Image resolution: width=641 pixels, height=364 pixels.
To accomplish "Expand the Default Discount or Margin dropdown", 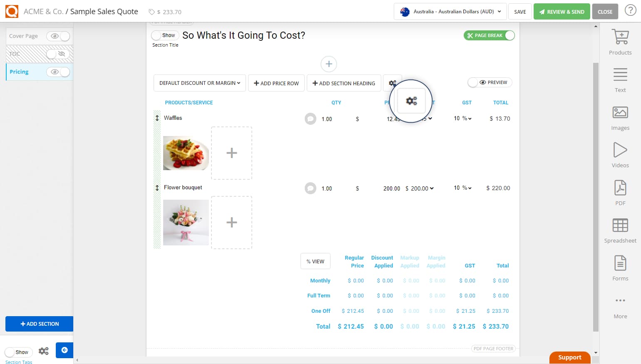I will pos(199,83).
